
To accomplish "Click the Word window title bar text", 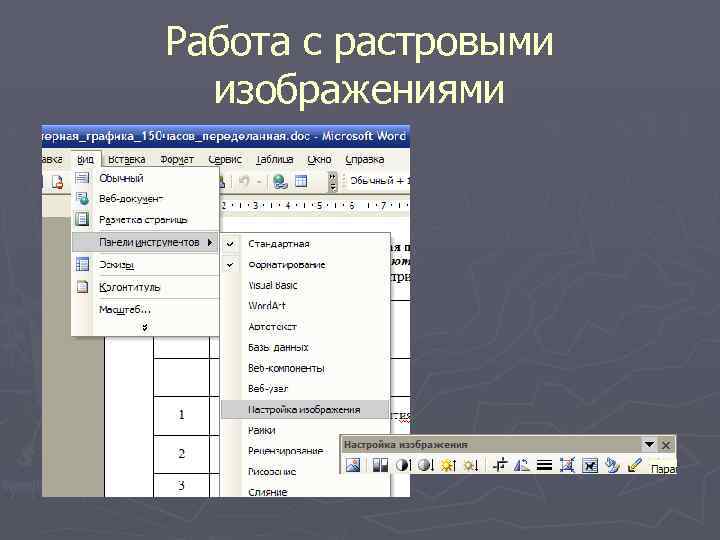I will [224, 136].
